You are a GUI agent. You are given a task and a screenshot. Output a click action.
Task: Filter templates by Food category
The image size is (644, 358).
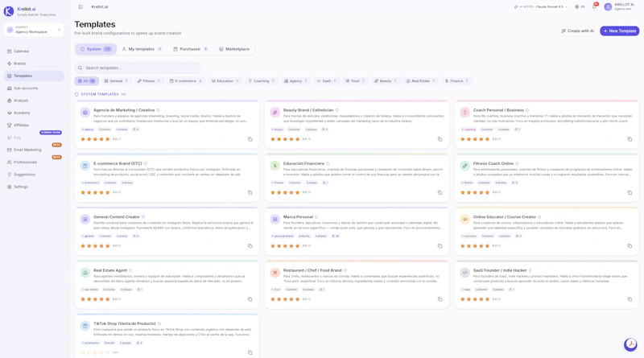point(355,81)
